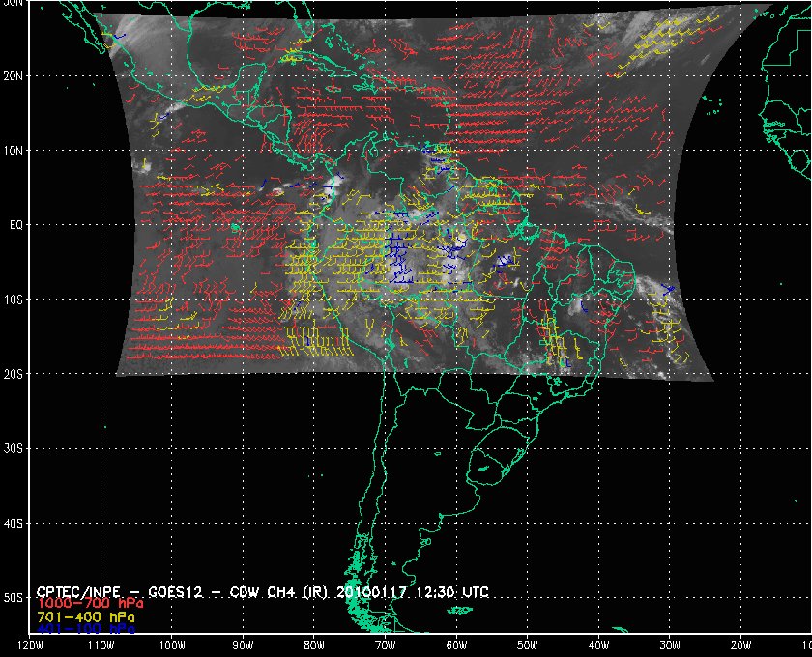The width and height of the screenshot is (812, 657).
Task: Click the 10N latitude axis label
Action: (x=15, y=151)
